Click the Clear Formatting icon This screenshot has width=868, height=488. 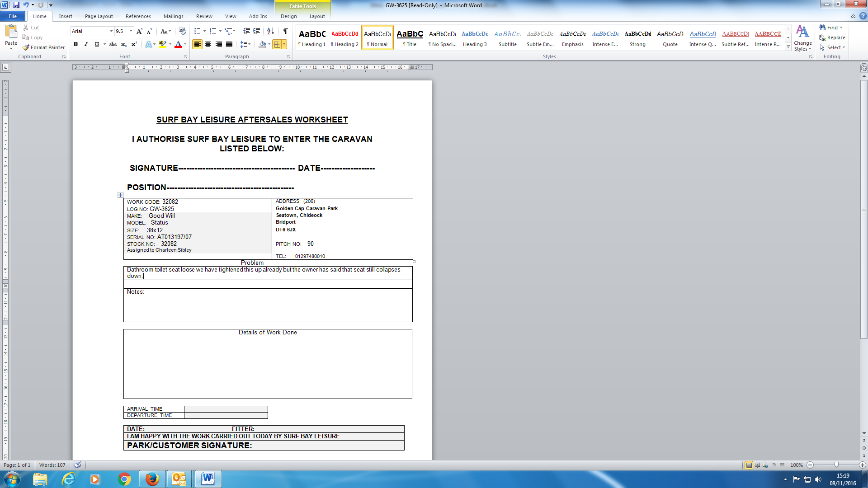click(x=182, y=31)
